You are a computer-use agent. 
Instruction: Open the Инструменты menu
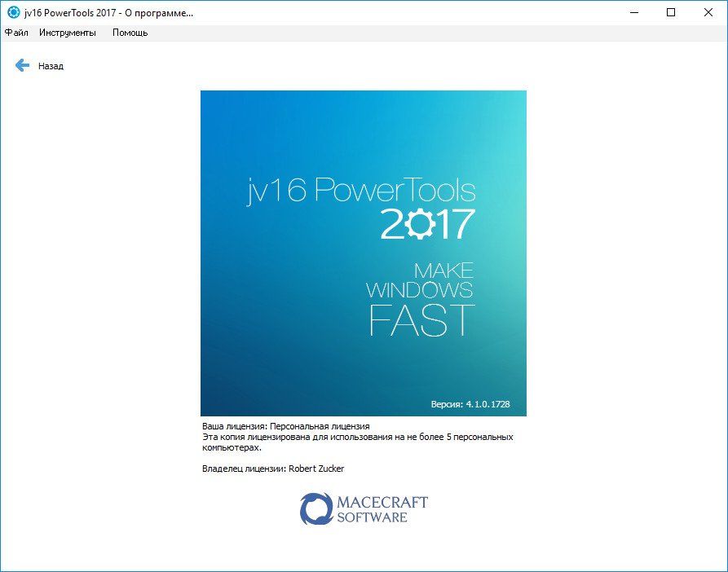68,33
